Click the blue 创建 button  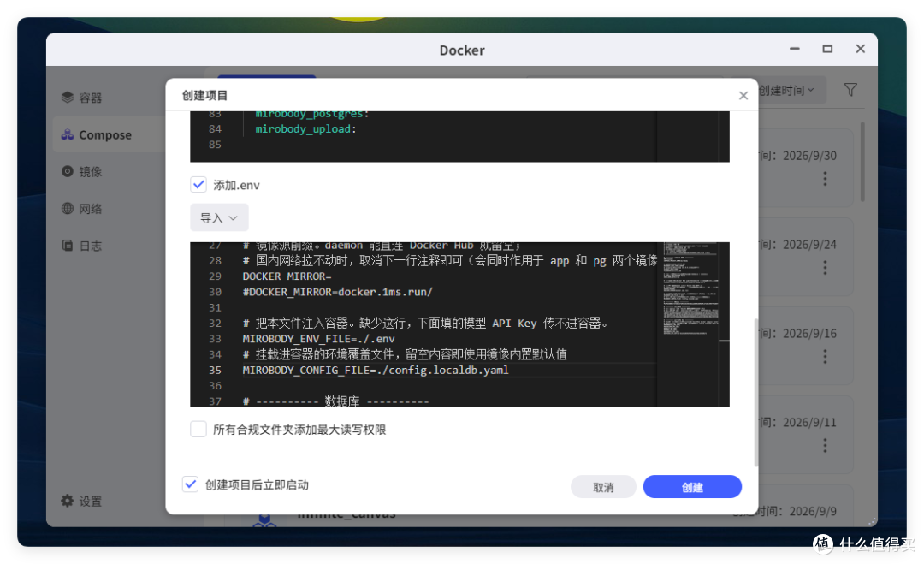(692, 487)
